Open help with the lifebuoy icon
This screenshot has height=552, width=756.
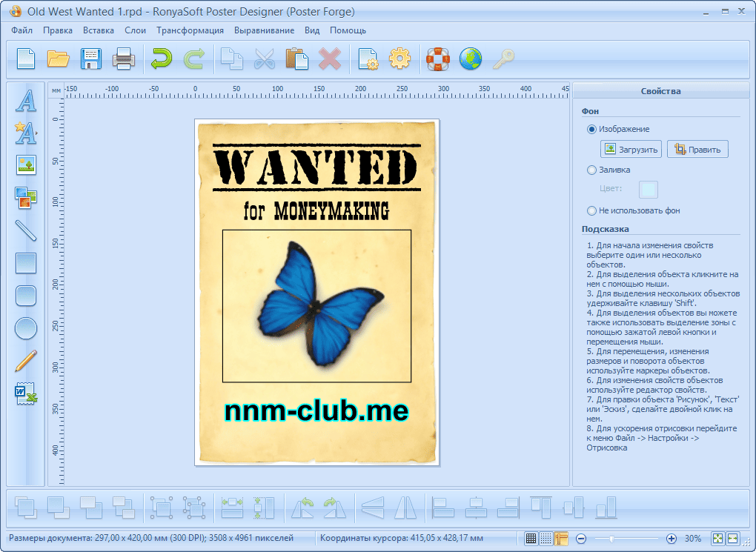[x=438, y=59]
